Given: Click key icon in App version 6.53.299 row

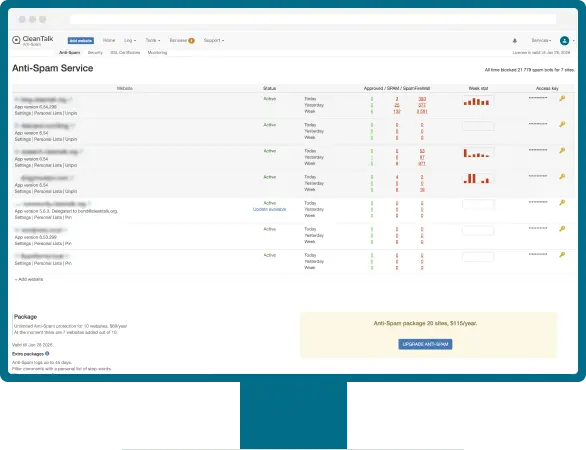Looking at the screenshot, I should tap(562, 229).
